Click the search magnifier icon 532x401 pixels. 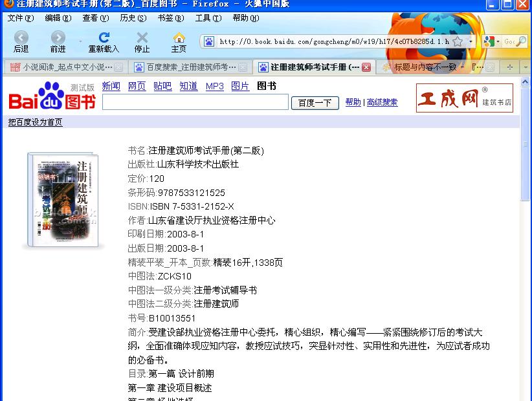pyautogui.click(x=522, y=41)
